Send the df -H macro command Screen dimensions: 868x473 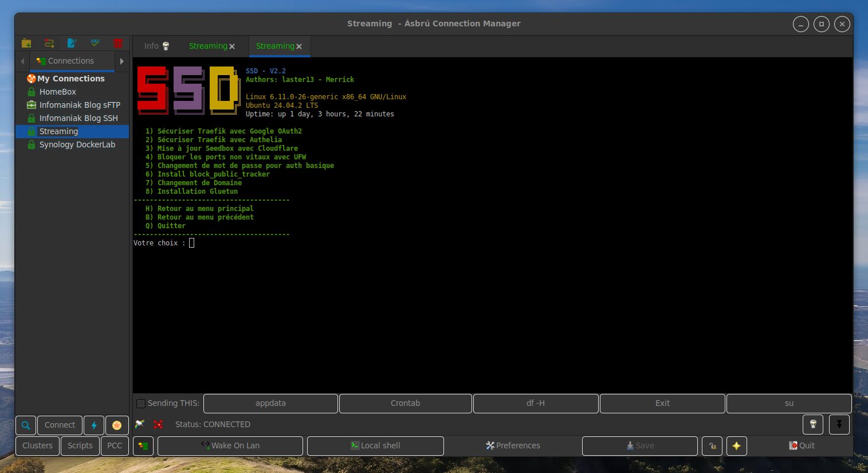pos(536,404)
